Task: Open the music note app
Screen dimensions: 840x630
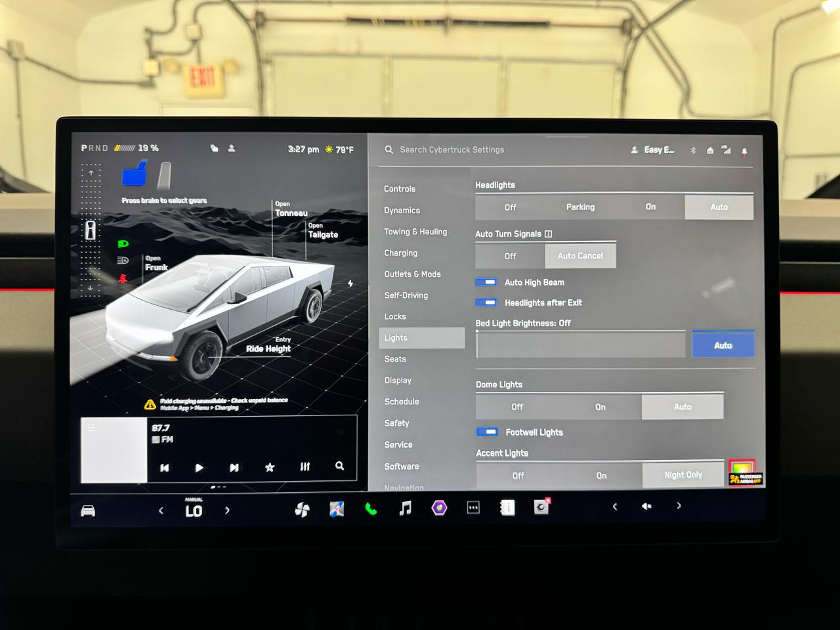Action: pos(406,508)
